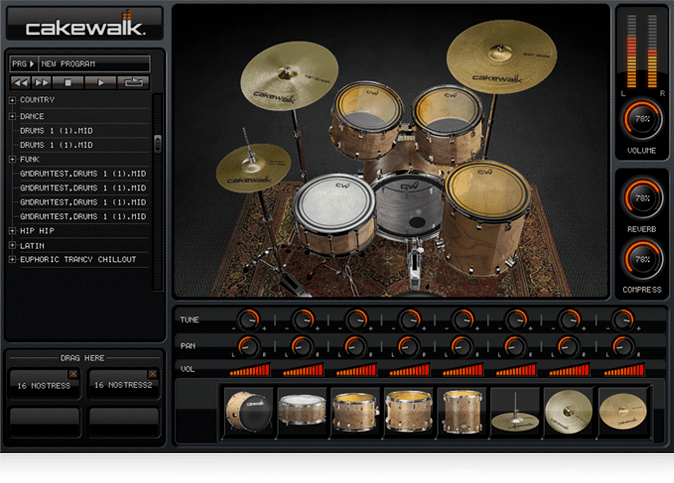Screen dimensions: 674x483
Task: Click the pattern list scrollbar handle
Action: [158, 144]
